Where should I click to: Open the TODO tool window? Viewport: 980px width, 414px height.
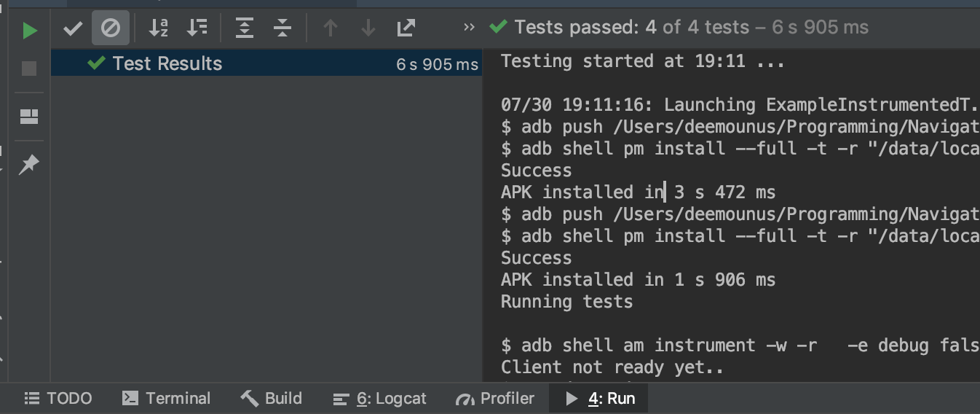(58, 399)
